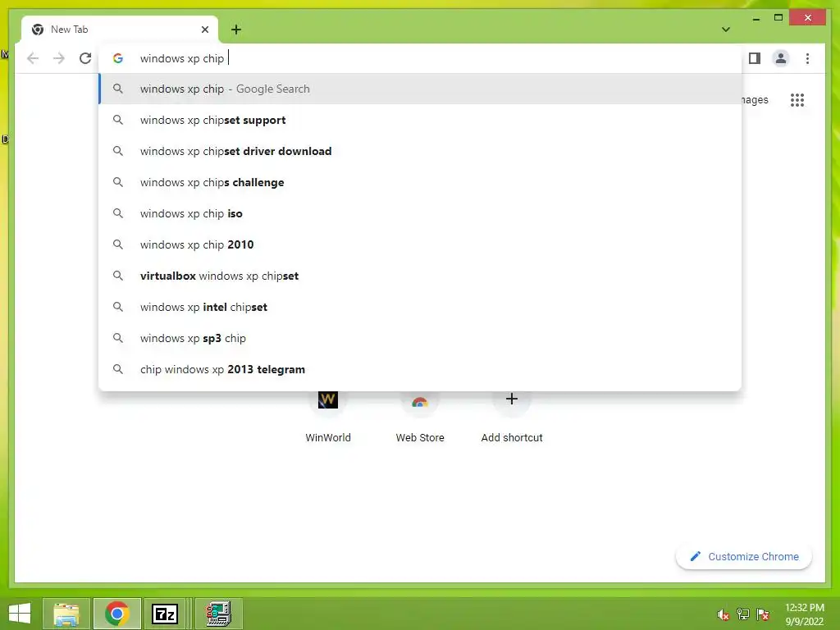Choose 'windows xp sp3 chip' suggestion
840x630 pixels.
click(x=420, y=338)
